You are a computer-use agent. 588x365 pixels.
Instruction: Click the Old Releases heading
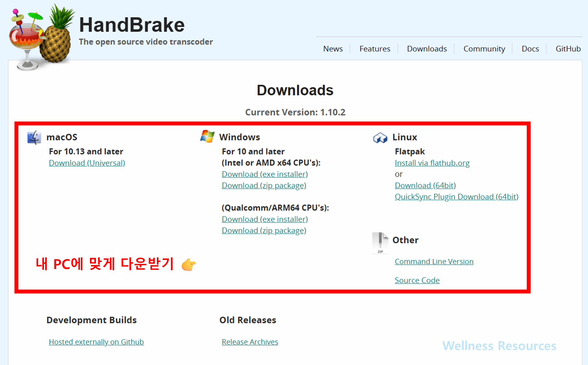tap(248, 320)
